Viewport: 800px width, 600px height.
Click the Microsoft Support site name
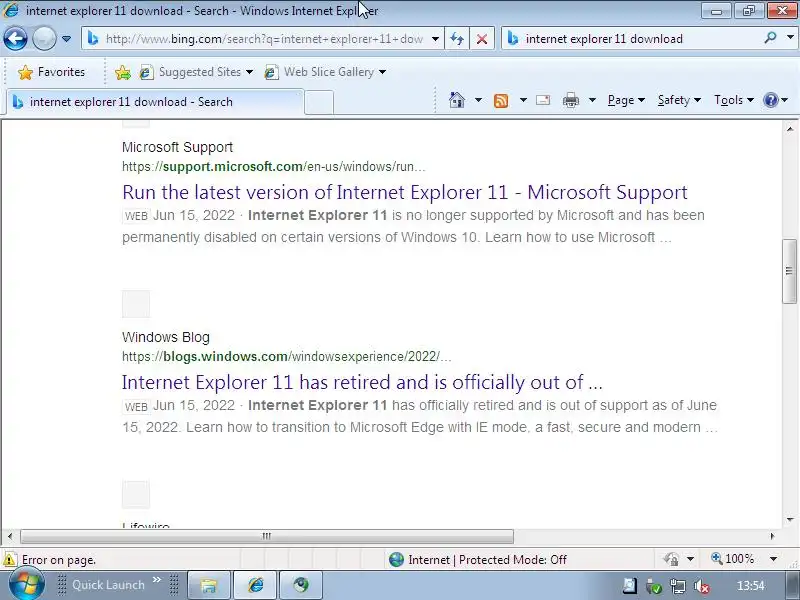177,147
